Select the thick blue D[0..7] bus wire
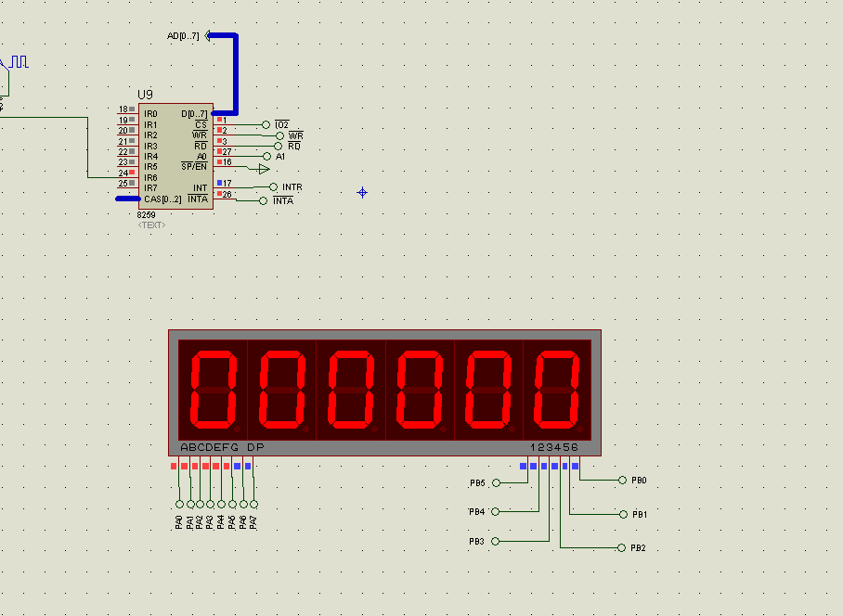The width and height of the screenshot is (843, 616). point(236,72)
